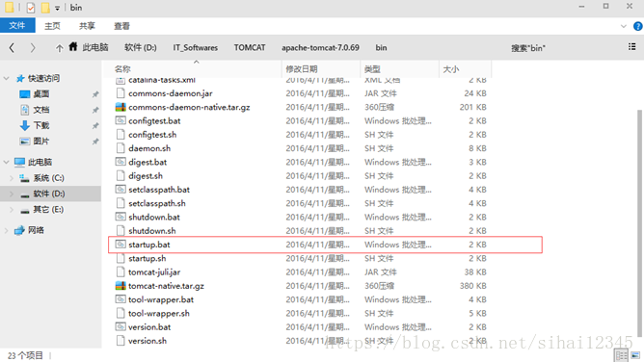Go up one folder level arrow

pyautogui.click(x=60, y=48)
